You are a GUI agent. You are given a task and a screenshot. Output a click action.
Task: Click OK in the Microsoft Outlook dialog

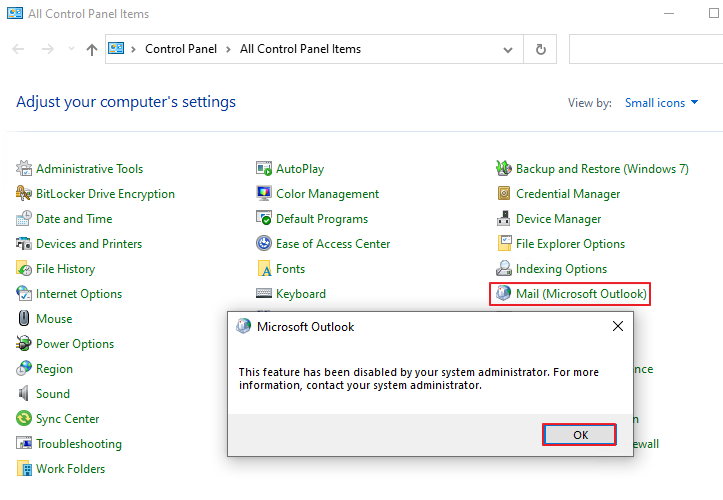(x=579, y=435)
